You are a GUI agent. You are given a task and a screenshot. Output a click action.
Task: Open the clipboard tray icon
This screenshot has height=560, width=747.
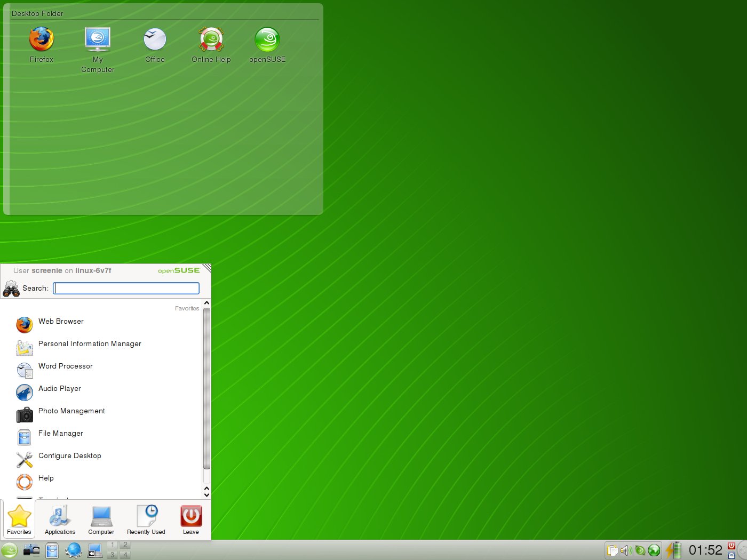[613, 550]
